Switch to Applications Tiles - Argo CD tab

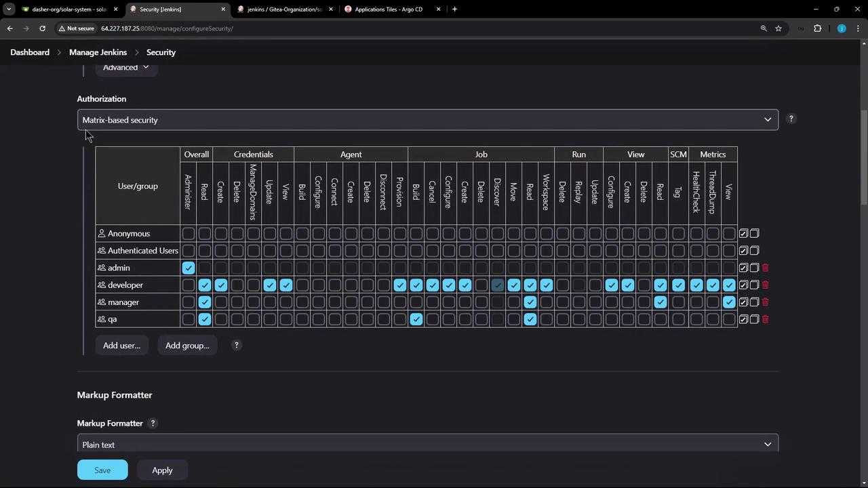pos(389,9)
